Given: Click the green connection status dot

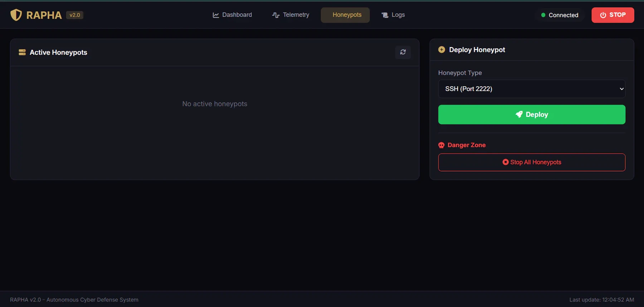Looking at the screenshot, I should 543,15.
